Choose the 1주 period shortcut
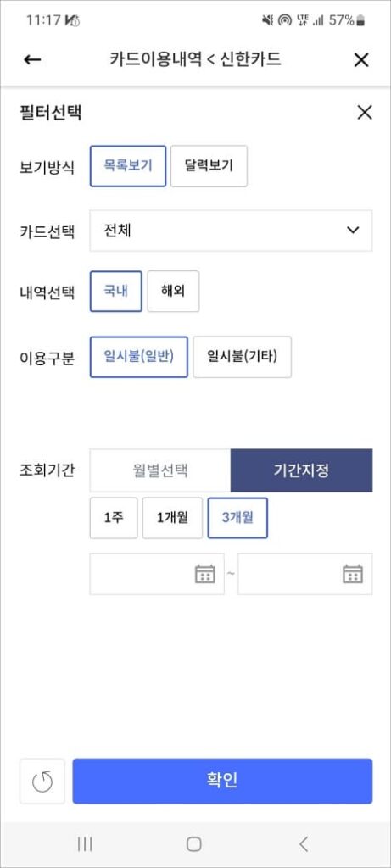391x868 pixels. click(x=114, y=518)
